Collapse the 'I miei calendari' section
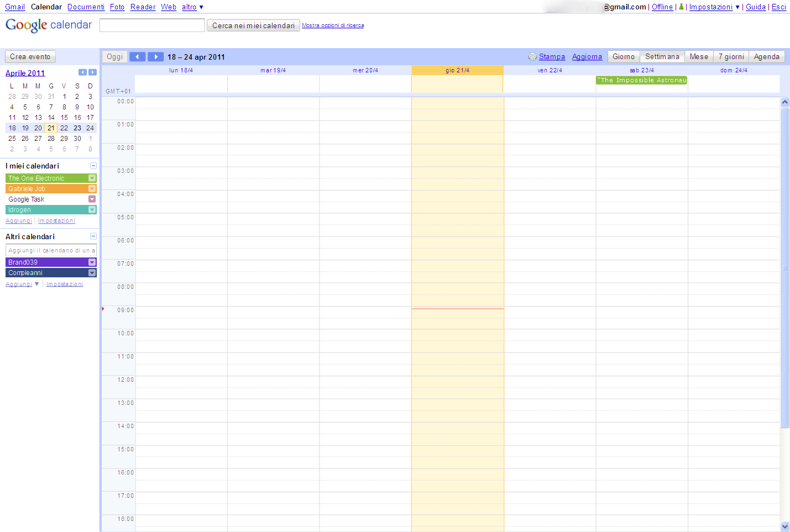 [93, 165]
